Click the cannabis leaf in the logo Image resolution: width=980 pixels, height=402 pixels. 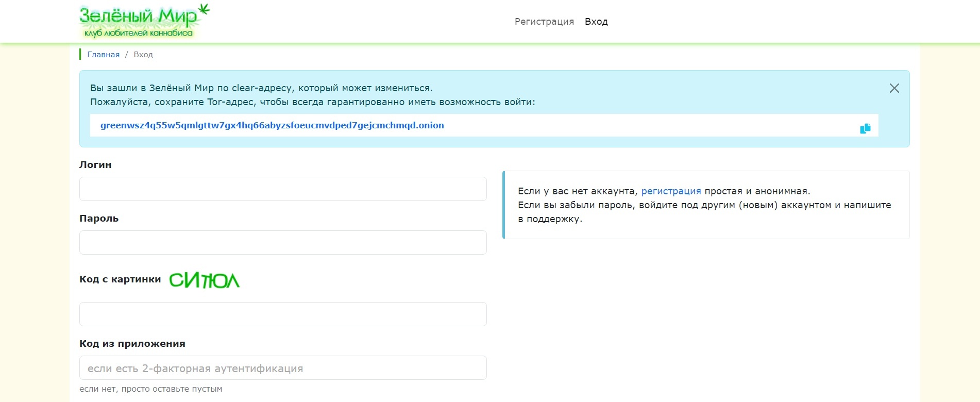point(205,9)
